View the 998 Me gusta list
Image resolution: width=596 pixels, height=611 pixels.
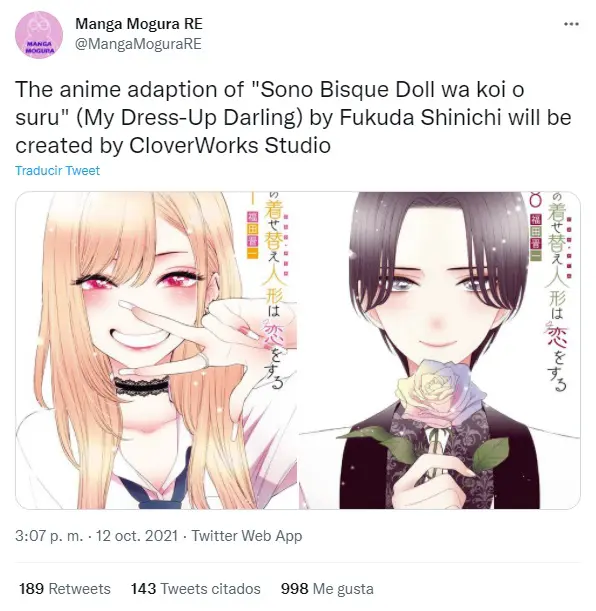point(327,588)
